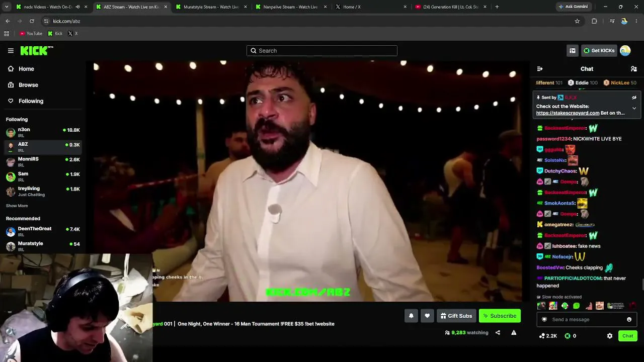This screenshot has height=362, width=644.
Task: Open the tab search dropdown
Action: coord(6,7)
